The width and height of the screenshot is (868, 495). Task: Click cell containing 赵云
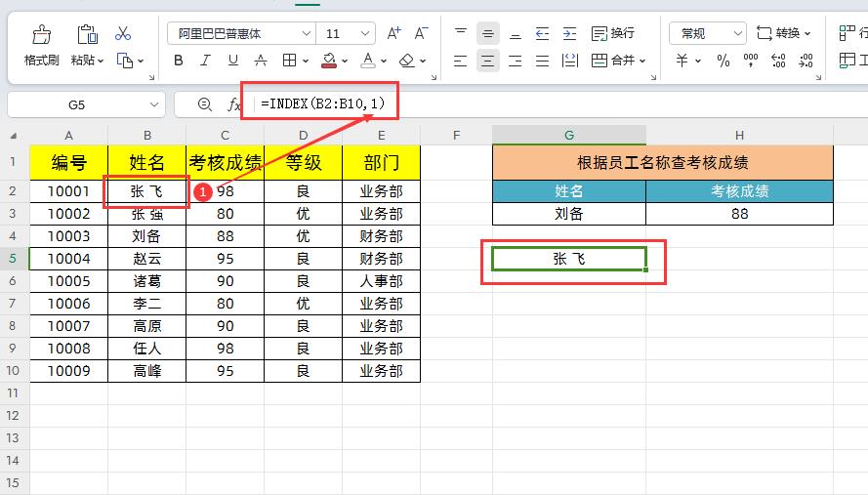146,259
